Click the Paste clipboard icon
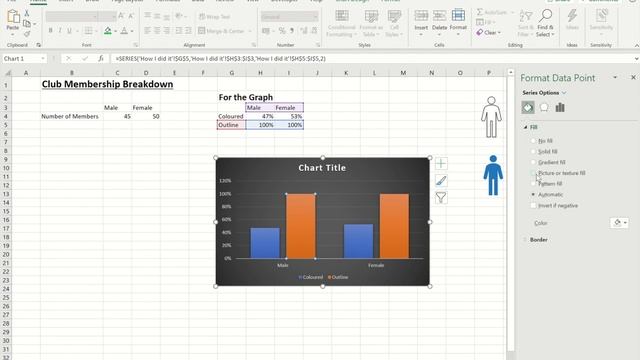This screenshot has height=360, width=640. [x=13, y=17]
